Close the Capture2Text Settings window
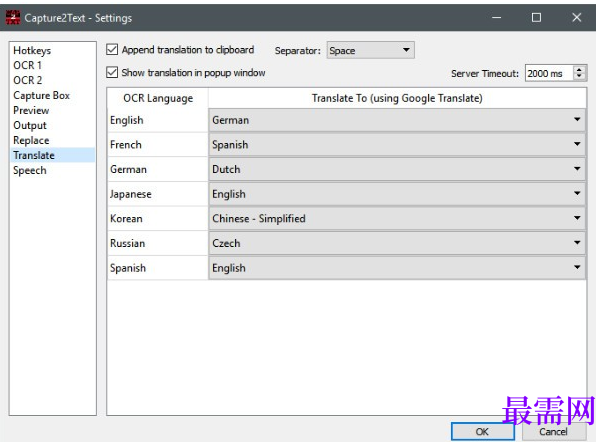Screen dimensions: 614x442 [x=576, y=18]
